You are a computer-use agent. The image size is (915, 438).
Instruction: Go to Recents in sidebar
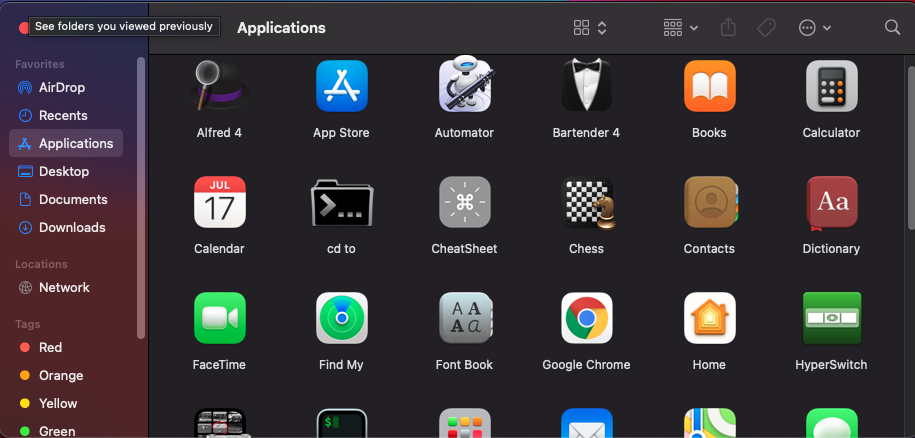[x=66, y=115]
